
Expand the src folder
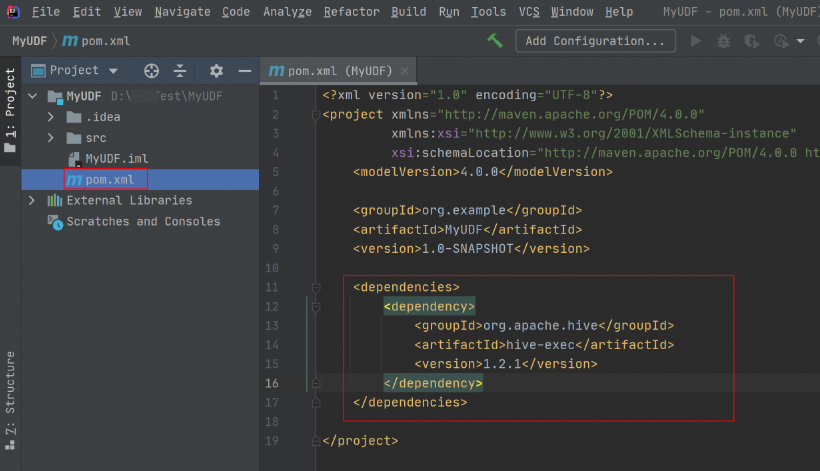tap(51, 138)
